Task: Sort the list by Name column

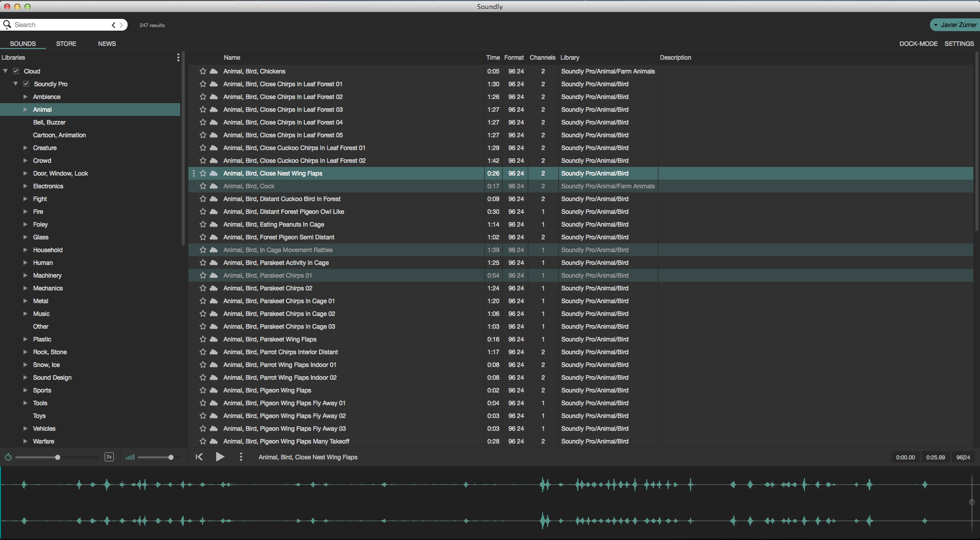Action: pos(232,58)
